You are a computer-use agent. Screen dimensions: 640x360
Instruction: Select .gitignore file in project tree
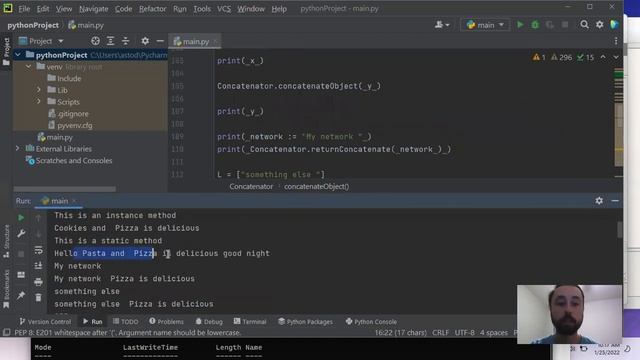(x=68, y=113)
